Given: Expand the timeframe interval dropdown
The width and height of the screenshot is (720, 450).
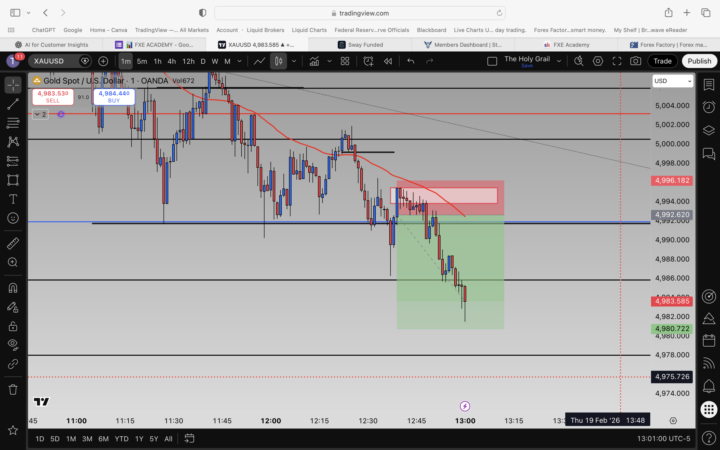Looking at the screenshot, I should pyautogui.click(x=239, y=61).
